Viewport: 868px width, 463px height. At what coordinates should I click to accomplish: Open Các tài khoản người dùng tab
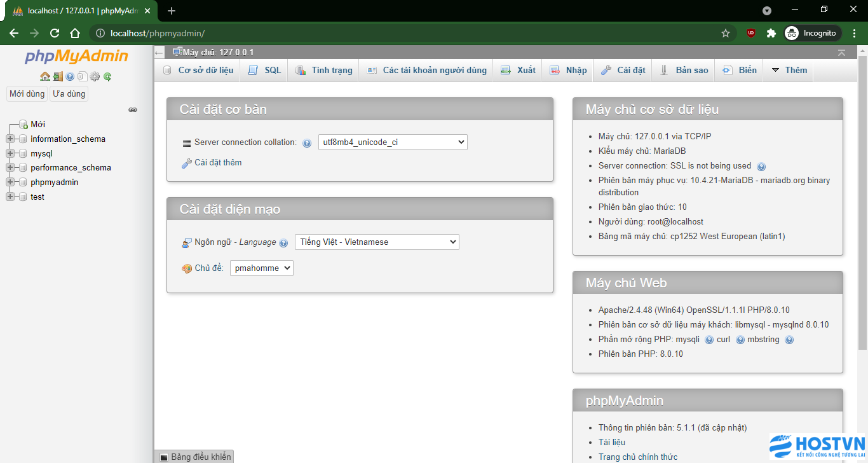point(426,71)
